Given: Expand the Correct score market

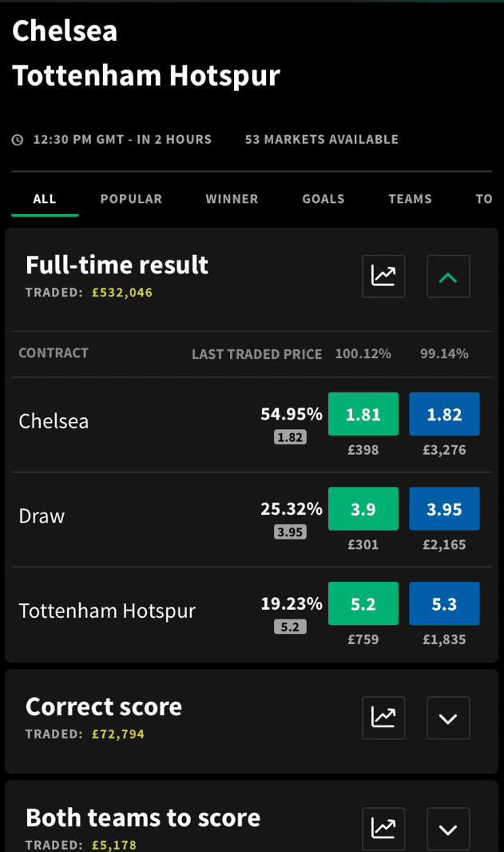Looking at the screenshot, I should click(448, 718).
